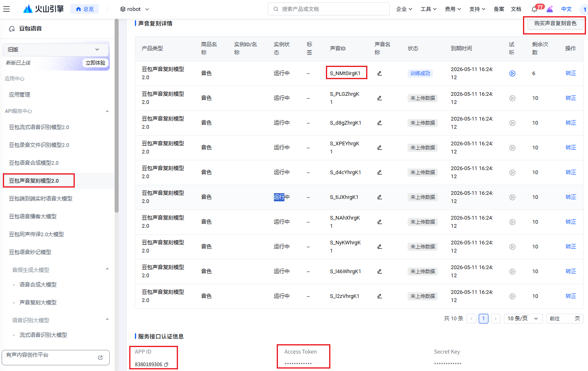This screenshot has width=588, height=371.
Task: Click 转正 for S_NMt0irgK1
Action: pos(571,73)
